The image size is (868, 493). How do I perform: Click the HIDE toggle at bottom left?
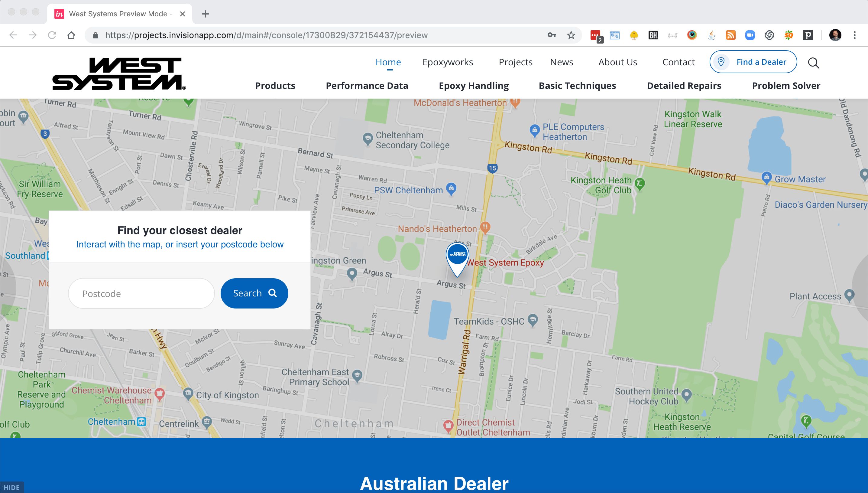pyautogui.click(x=12, y=487)
